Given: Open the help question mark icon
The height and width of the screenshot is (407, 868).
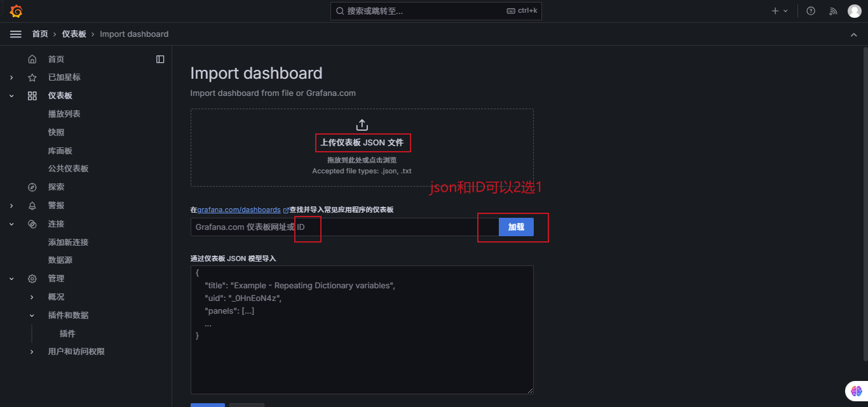Looking at the screenshot, I should click(811, 11).
